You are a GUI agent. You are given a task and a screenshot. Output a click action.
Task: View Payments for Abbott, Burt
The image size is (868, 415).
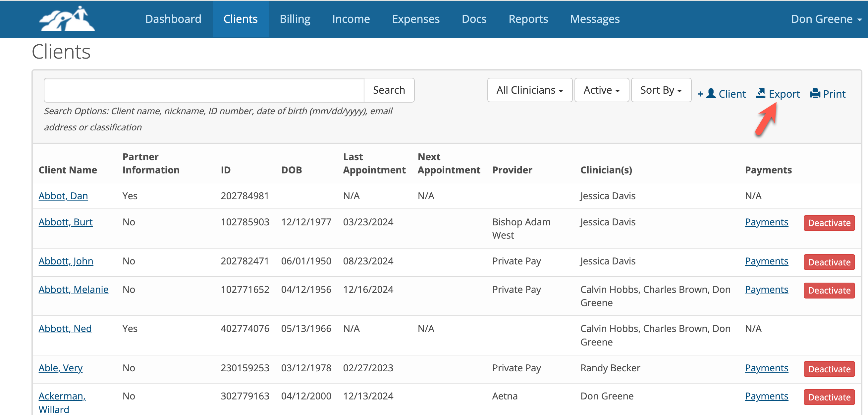click(x=766, y=222)
